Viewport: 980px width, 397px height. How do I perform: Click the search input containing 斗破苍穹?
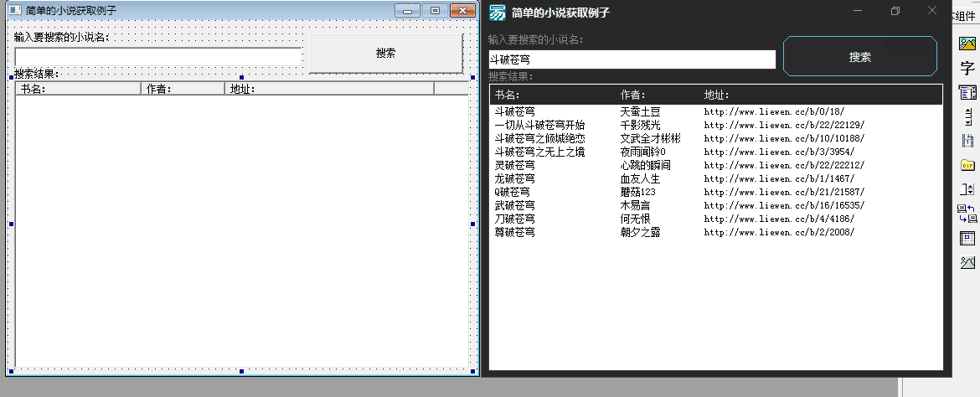pyautogui.click(x=632, y=59)
